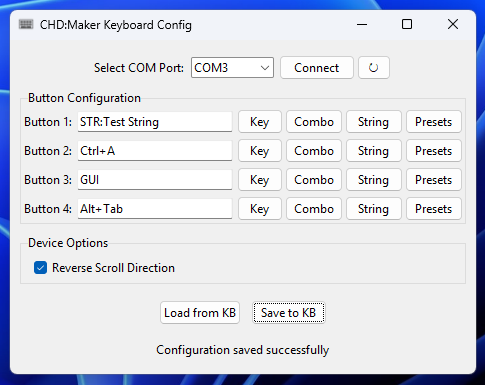Open the COM port dropdown

click(232, 68)
